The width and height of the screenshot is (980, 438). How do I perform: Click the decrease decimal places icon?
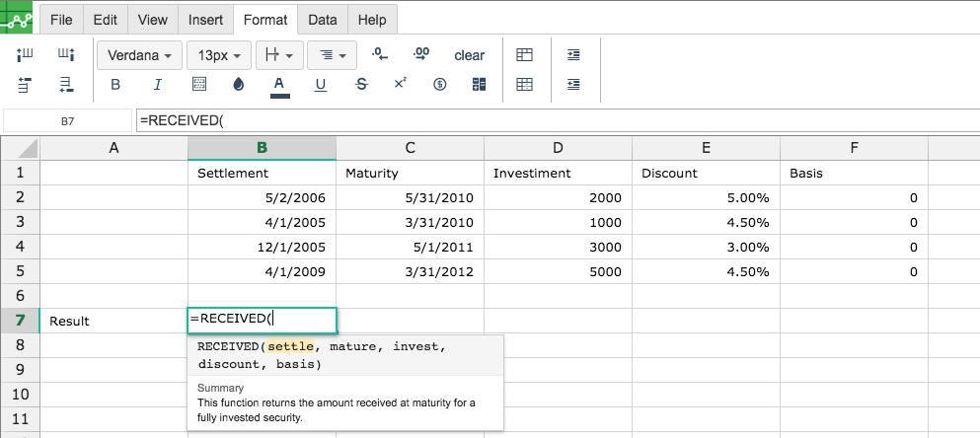tap(379, 55)
